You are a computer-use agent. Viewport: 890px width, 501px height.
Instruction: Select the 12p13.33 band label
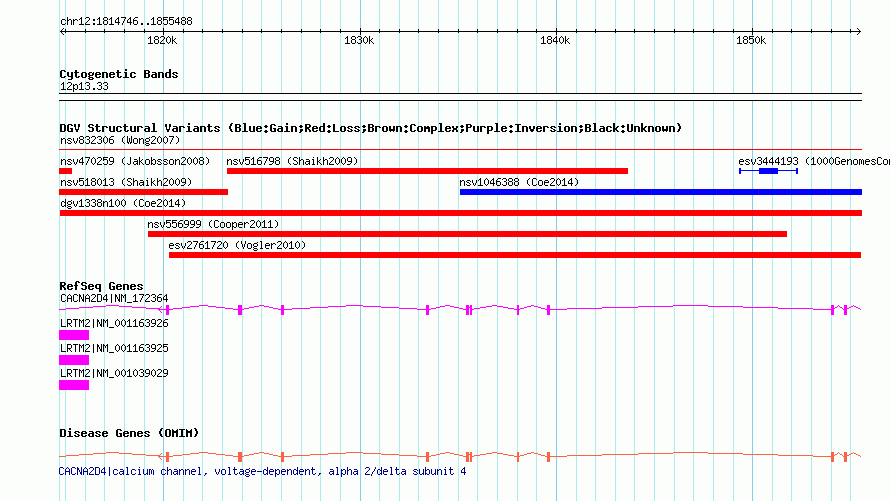click(84, 86)
